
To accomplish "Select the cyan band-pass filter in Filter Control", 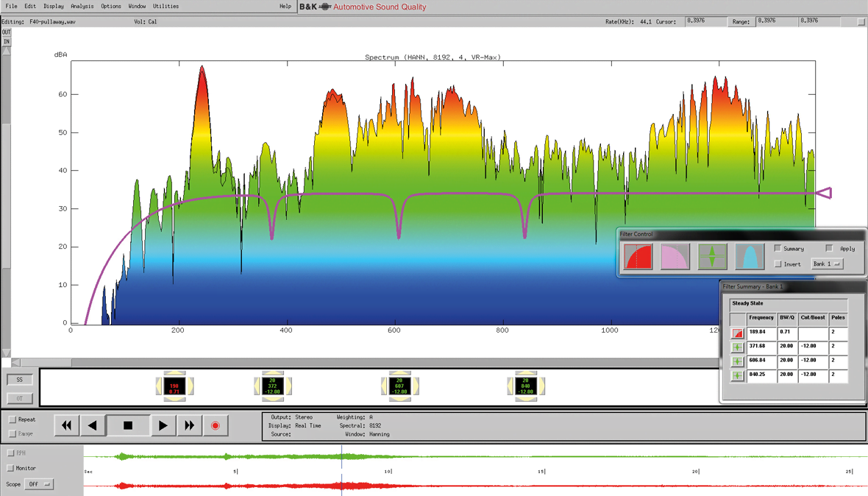I will [x=750, y=257].
